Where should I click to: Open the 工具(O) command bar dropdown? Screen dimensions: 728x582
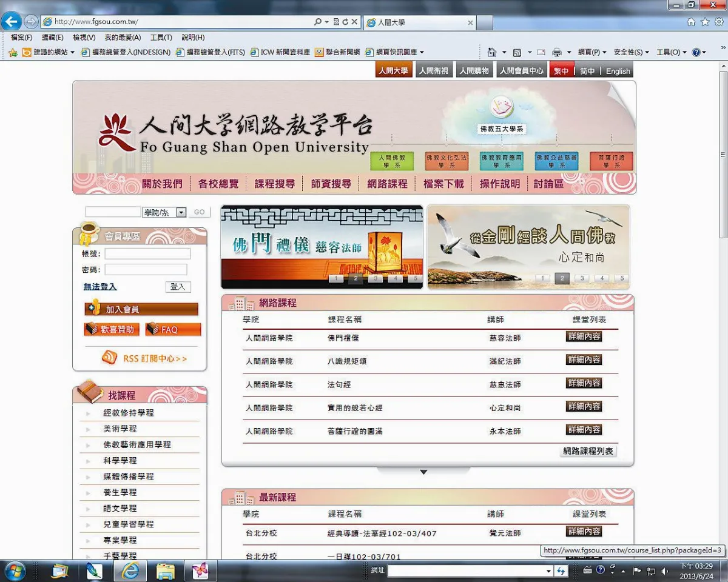tap(672, 52)
